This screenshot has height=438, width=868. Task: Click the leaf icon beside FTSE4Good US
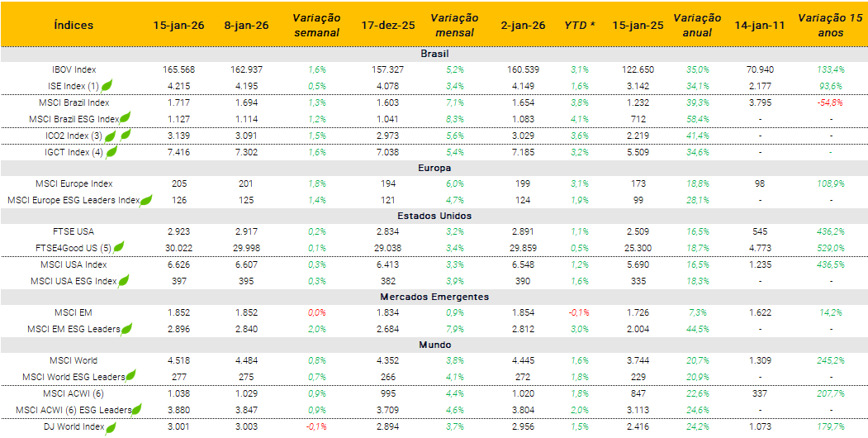coord(119,246)
